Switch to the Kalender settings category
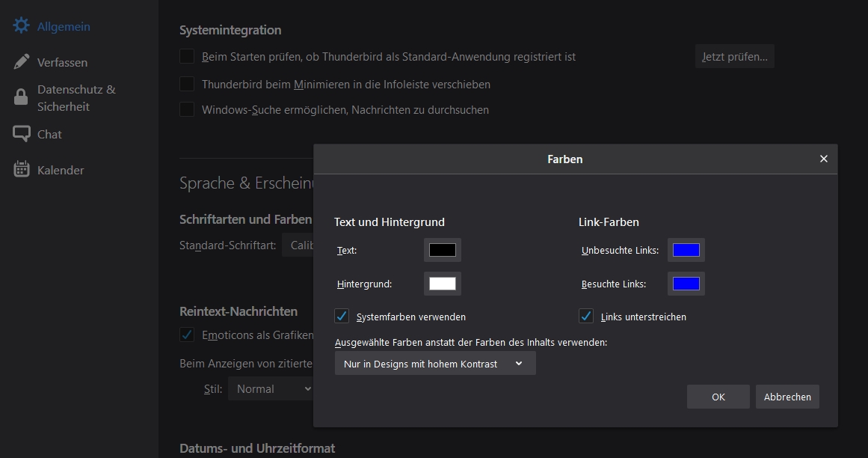 point(61,170)
